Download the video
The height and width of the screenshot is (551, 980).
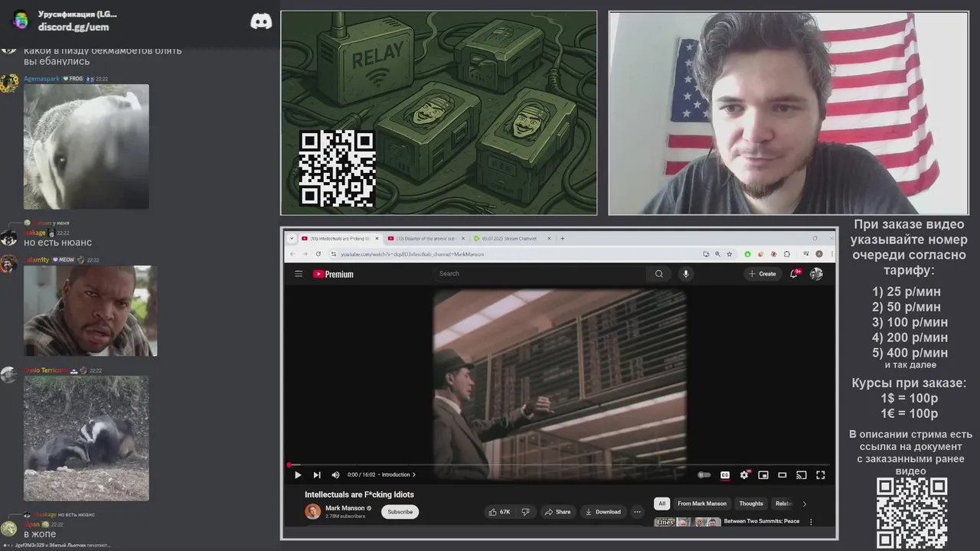(603, 512)
